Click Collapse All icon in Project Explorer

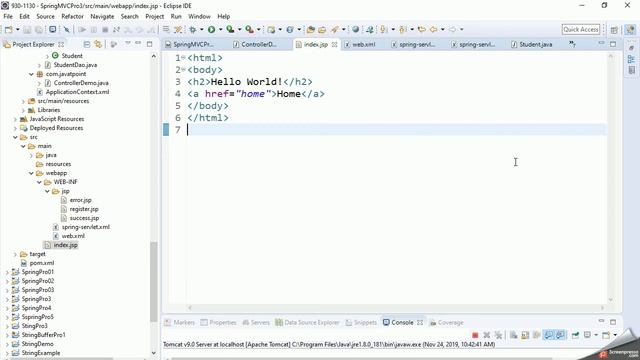(x=87, y=44)
